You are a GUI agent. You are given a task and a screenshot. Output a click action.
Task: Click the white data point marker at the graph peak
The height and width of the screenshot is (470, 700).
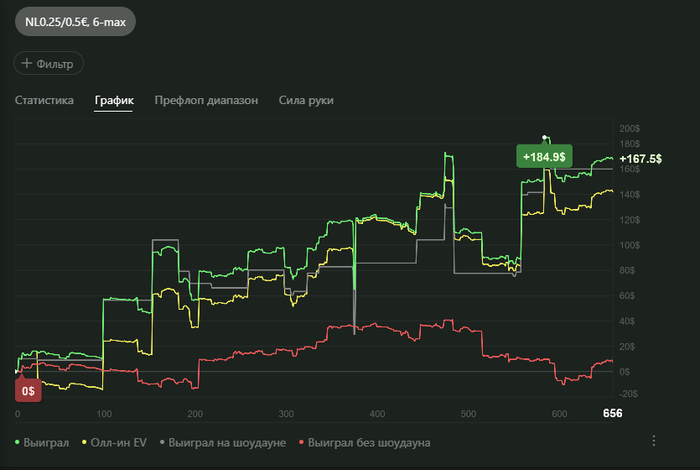click(x=545, y=137)
